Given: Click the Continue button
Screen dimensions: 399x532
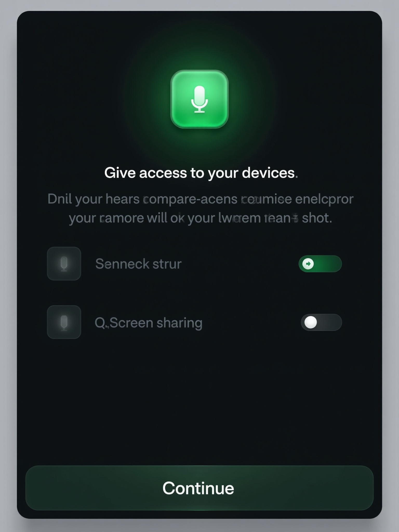Looking at the screenshot, I should pos(199,488).
